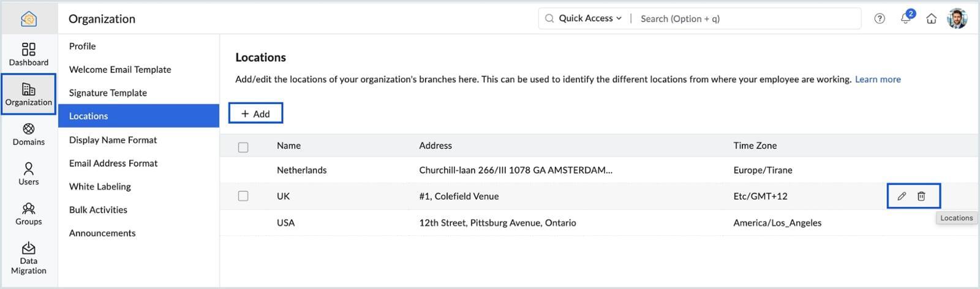Go to Domains in the sidebar
The image size is (980, 289).
pos(28,134)
